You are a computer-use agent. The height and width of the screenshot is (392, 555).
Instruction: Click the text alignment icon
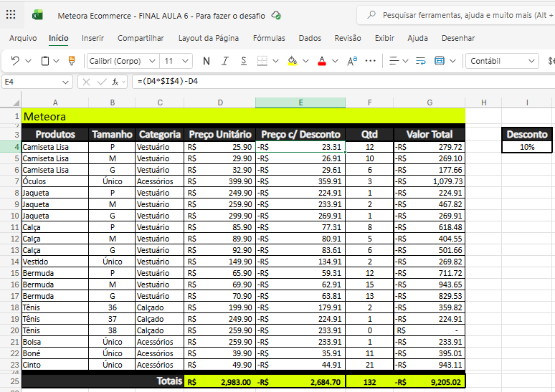click(394, 61)
